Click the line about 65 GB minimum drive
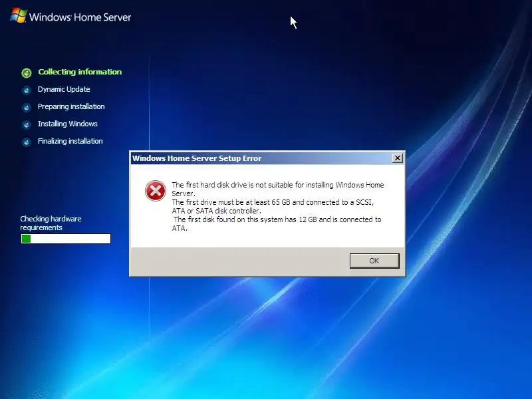This screenshot has height=399, width=532. (273, 206)
